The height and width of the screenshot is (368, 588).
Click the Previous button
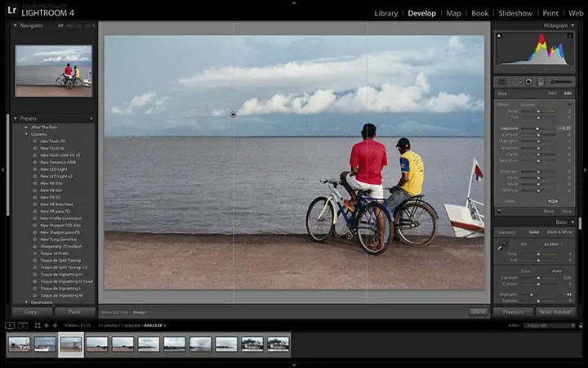click(x=513, y=312)
